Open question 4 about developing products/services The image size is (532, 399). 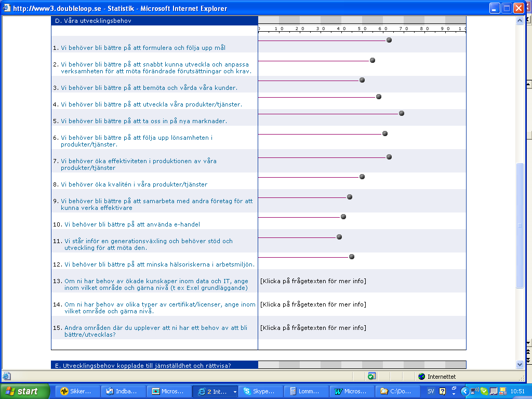click(151, 104)
